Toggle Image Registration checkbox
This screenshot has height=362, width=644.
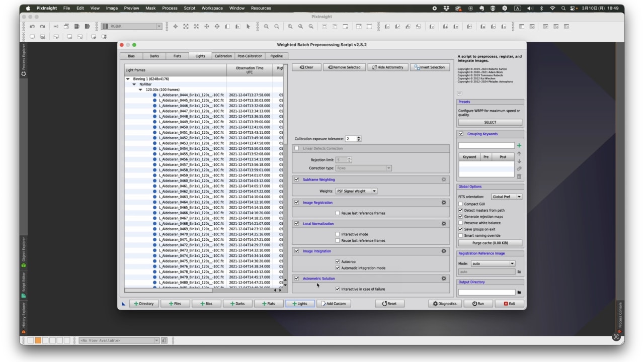click(297, 203)
